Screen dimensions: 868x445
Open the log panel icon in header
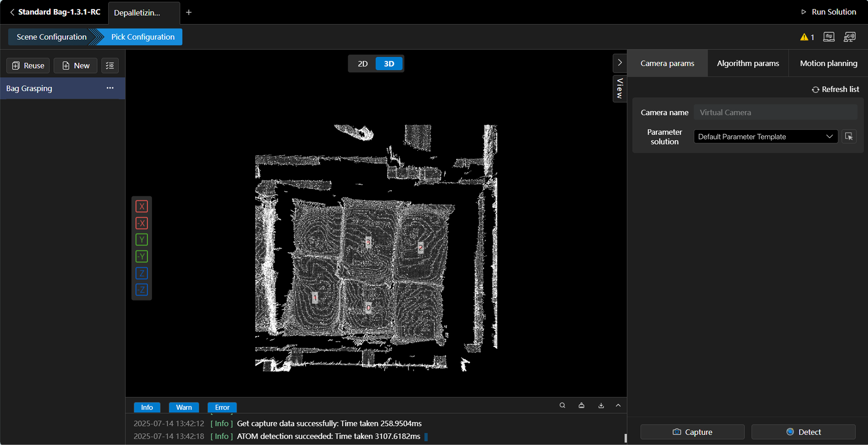(x=829, y=37)
